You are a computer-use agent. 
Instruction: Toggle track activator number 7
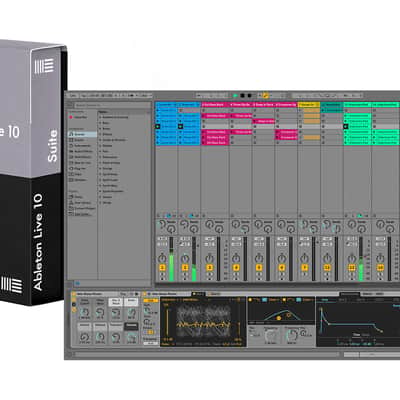point(304,268)
